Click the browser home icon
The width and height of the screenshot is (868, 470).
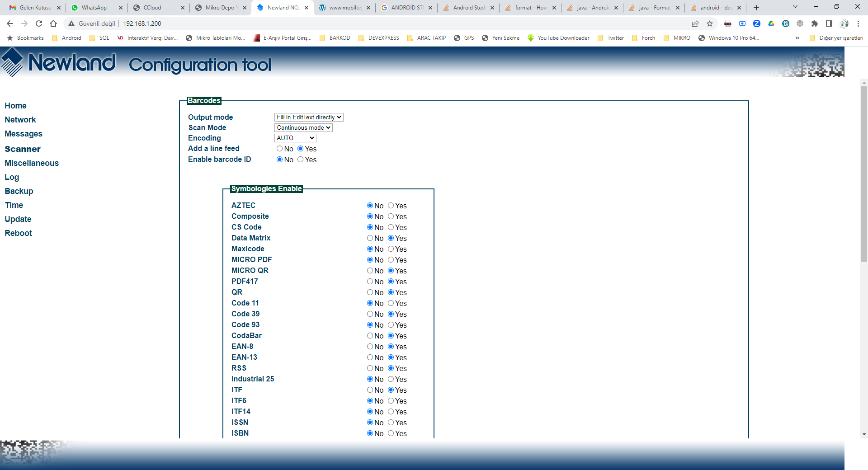53,23
